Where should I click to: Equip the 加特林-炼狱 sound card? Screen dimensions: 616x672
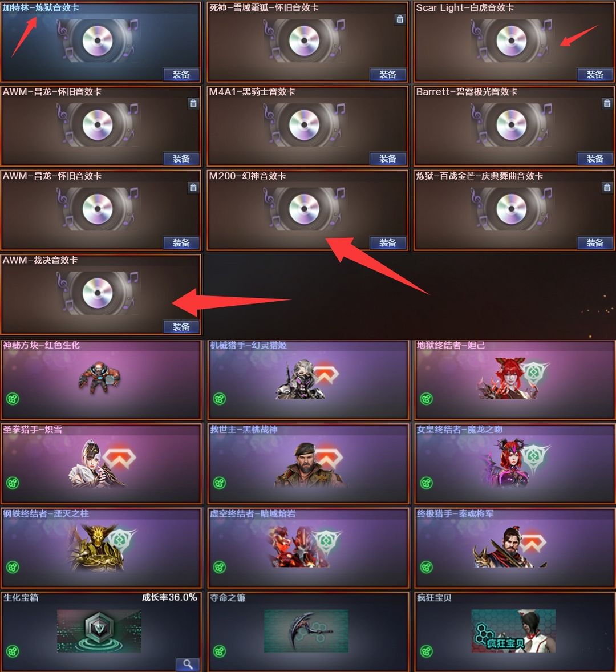click(181, 75)
